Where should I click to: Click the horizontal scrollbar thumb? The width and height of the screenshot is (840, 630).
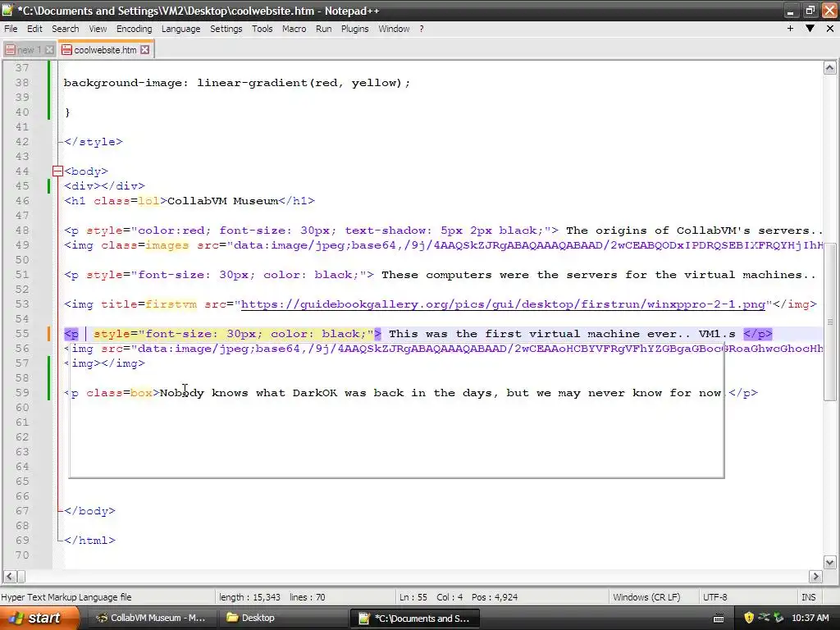21,577
